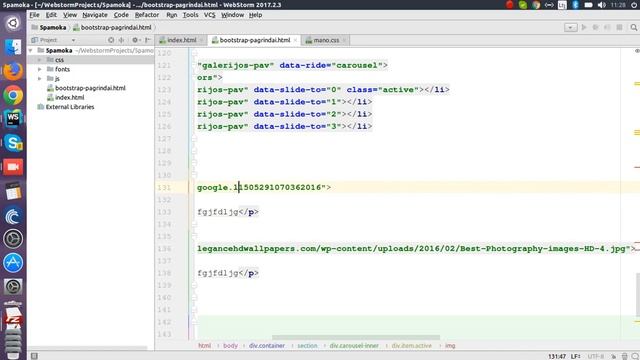This screenshot has width=640, height=360.
Task: Close the bootstrap-pagrindai.html tab
Action: tap(295, 40)
